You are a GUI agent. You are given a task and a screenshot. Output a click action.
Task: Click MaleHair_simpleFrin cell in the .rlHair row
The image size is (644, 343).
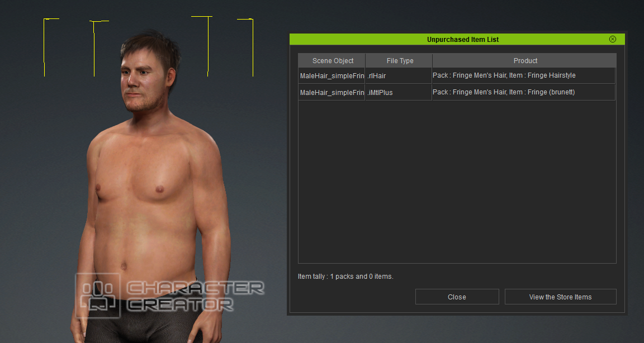tap(332, 75)
